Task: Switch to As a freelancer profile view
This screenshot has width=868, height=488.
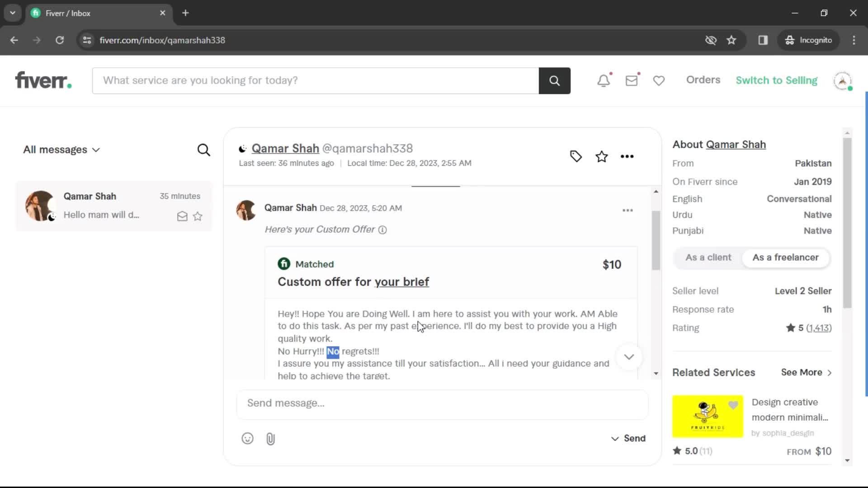Action: pos(785,258)
